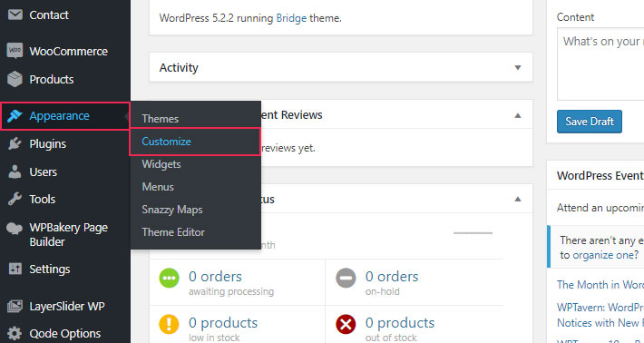Expand the Activity panel

[x=518, y=67]
